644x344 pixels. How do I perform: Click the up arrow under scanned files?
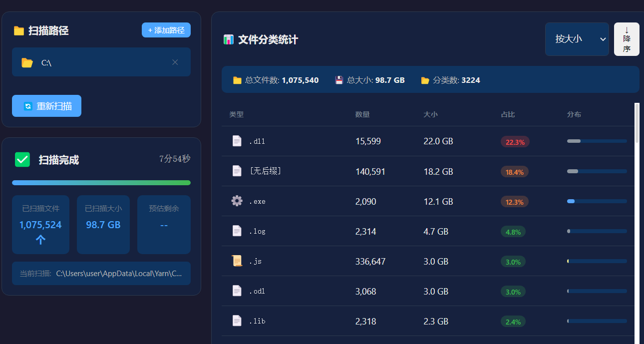[40, 240]
